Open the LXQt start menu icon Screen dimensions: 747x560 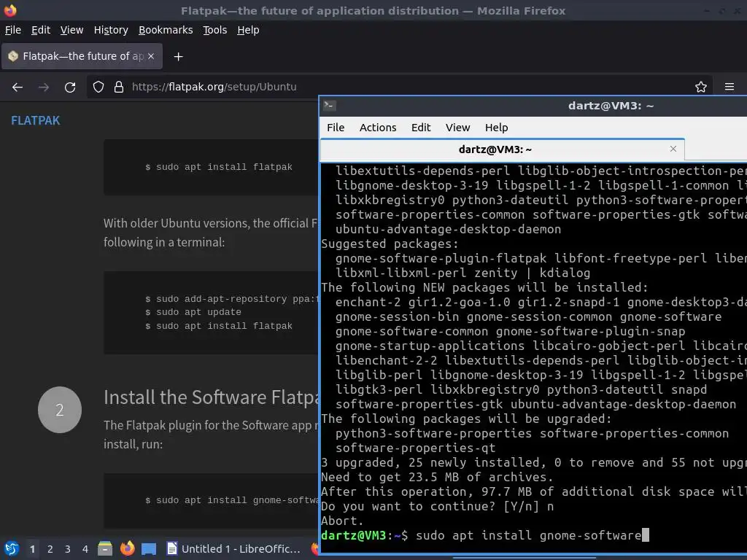12,549
